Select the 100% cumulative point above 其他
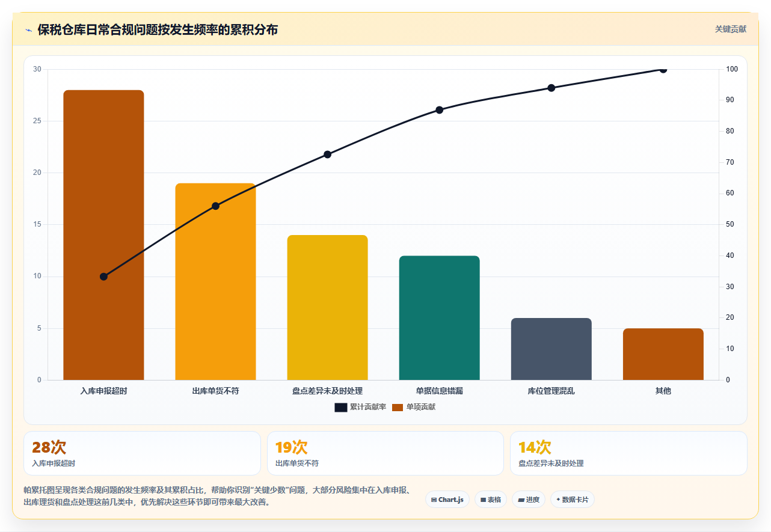Image resolution: width=771 pixels, height=532 pixels. (663, 69)
